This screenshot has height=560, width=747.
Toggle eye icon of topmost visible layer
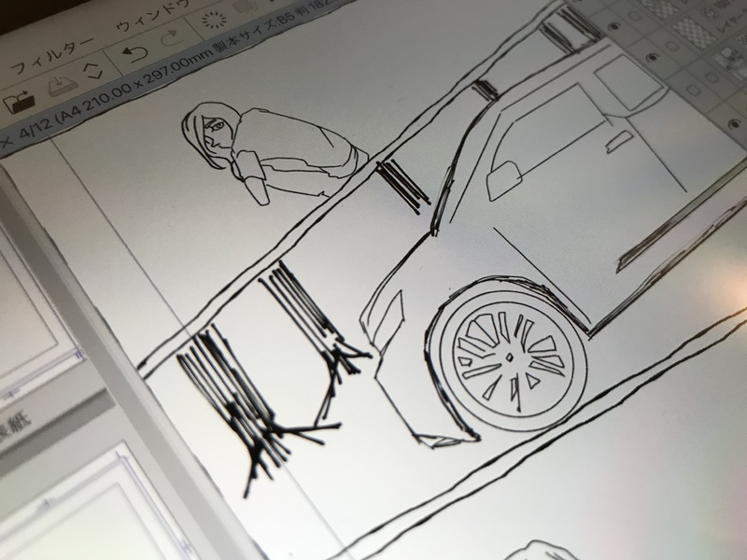coord(614,25)
